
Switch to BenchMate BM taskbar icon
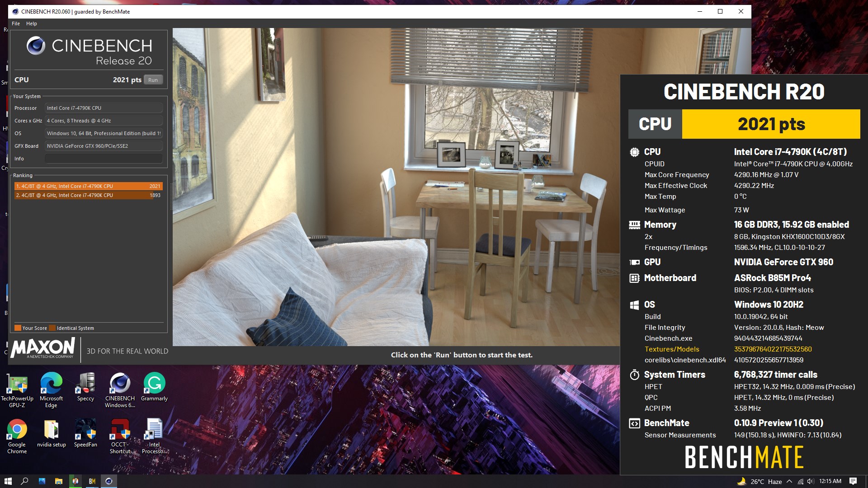point(92,481)
